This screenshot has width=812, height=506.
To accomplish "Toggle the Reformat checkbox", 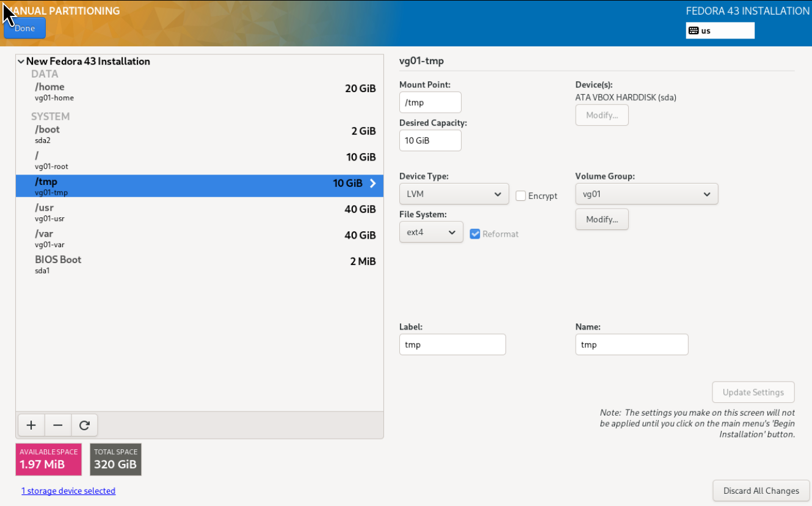I will point(475,234).
